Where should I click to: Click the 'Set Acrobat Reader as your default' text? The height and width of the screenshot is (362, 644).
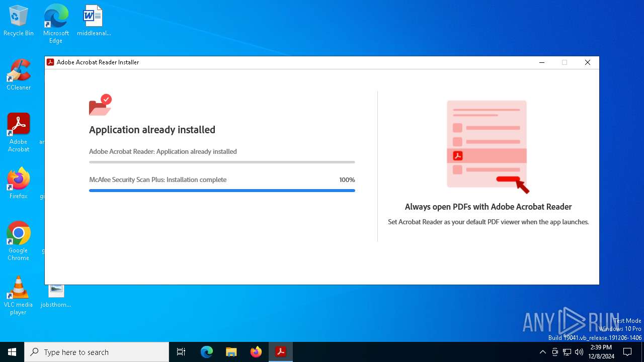click(489, 222)
